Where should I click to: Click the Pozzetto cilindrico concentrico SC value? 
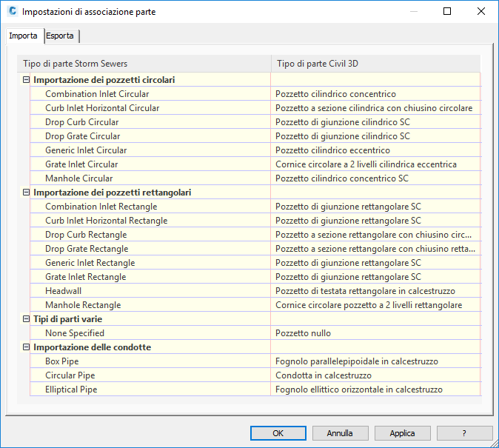[x=376, y=178]
